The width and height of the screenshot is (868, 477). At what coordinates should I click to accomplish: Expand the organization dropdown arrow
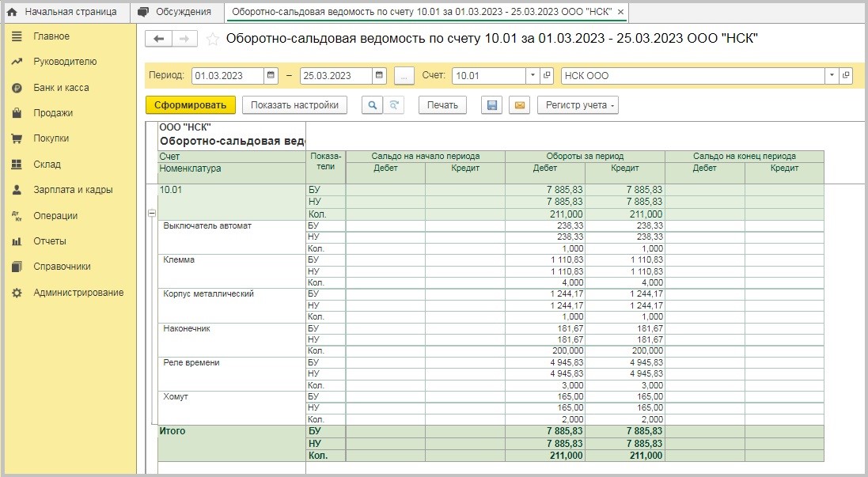(832, 76)
